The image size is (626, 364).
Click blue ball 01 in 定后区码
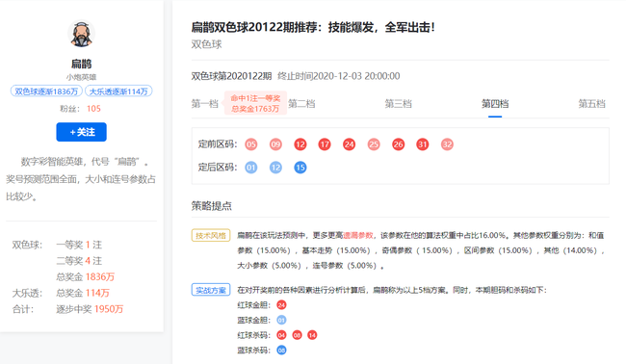(x=251, y=168)
